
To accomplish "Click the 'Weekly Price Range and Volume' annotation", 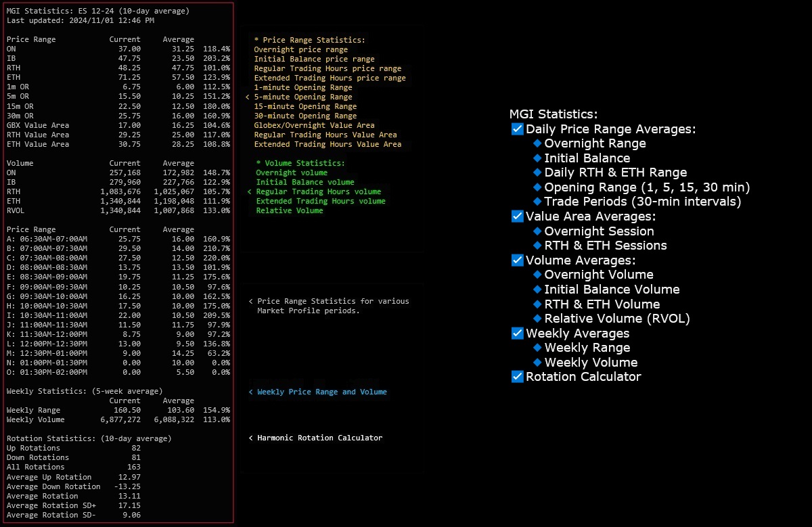I will pos(322,392).
